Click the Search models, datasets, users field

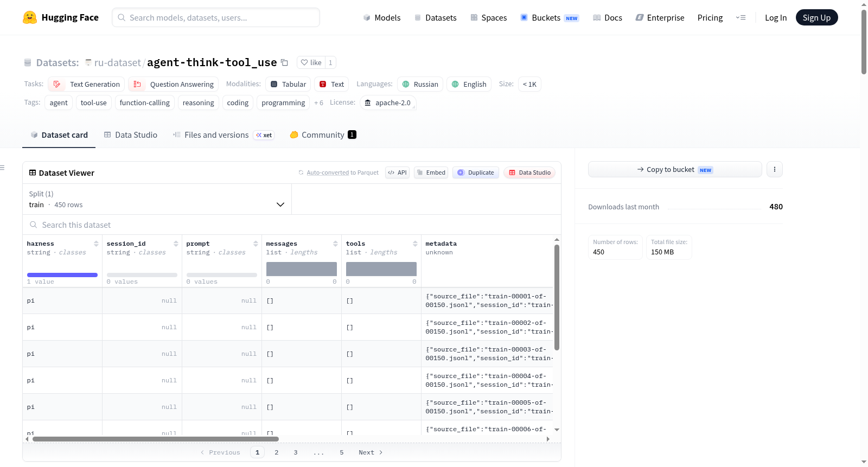(216, 17)
